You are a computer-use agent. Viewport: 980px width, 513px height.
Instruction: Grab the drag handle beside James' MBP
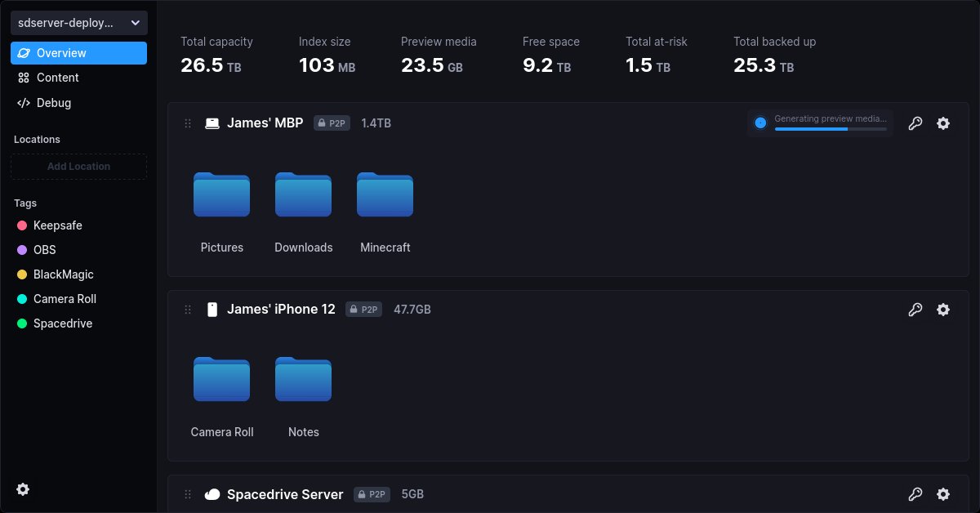click(188, 123)
